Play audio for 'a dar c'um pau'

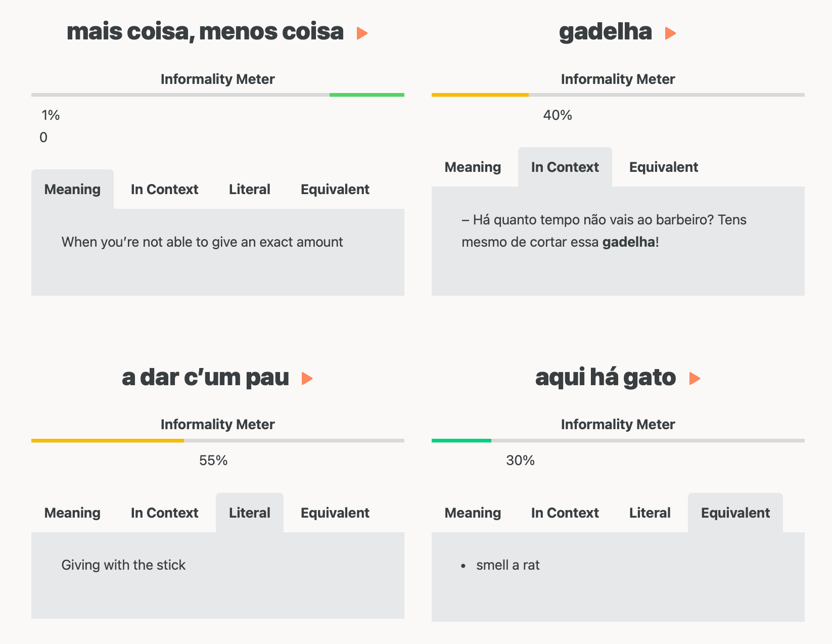click(307, 379)
